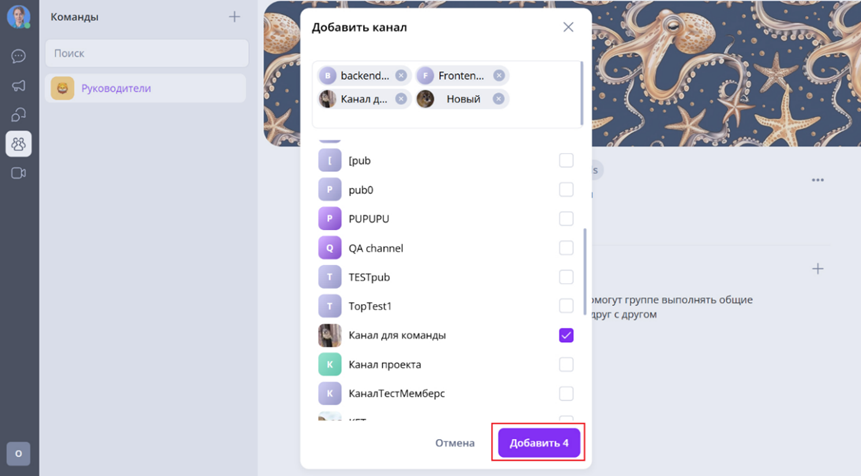Remove the backend chip from selection

click(401, 76)
